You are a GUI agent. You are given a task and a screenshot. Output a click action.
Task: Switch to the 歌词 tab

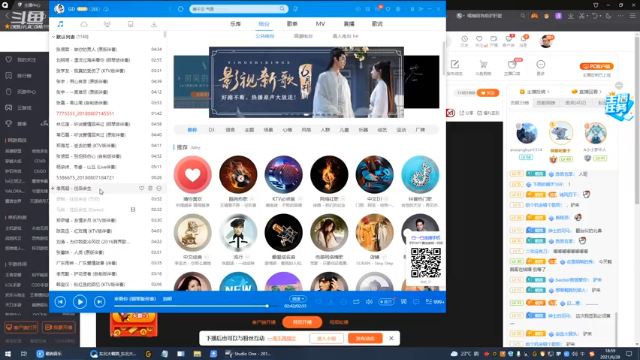coord(377,24)
